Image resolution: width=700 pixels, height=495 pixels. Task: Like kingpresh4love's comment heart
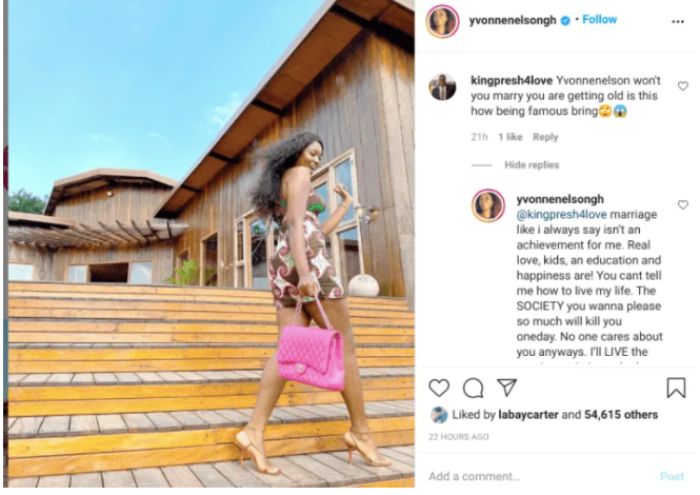[x=683, y=86]
